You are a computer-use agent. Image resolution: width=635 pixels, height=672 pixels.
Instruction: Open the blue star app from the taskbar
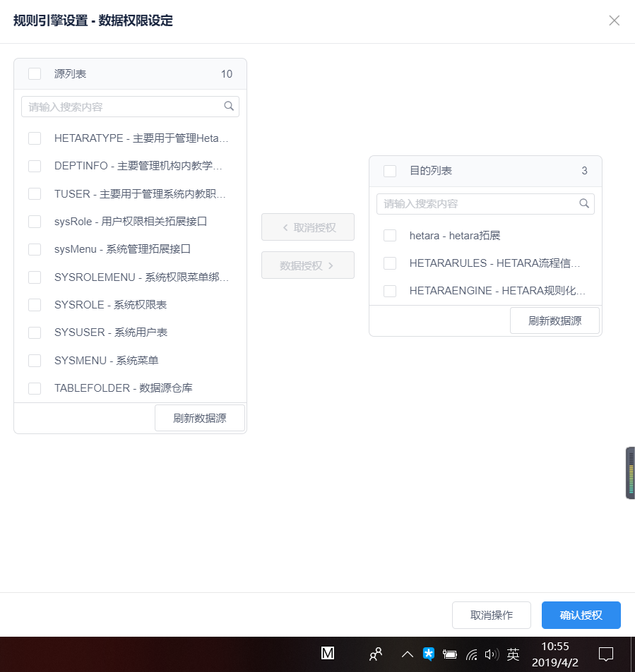pyautogui.click(x=428, y=654)
